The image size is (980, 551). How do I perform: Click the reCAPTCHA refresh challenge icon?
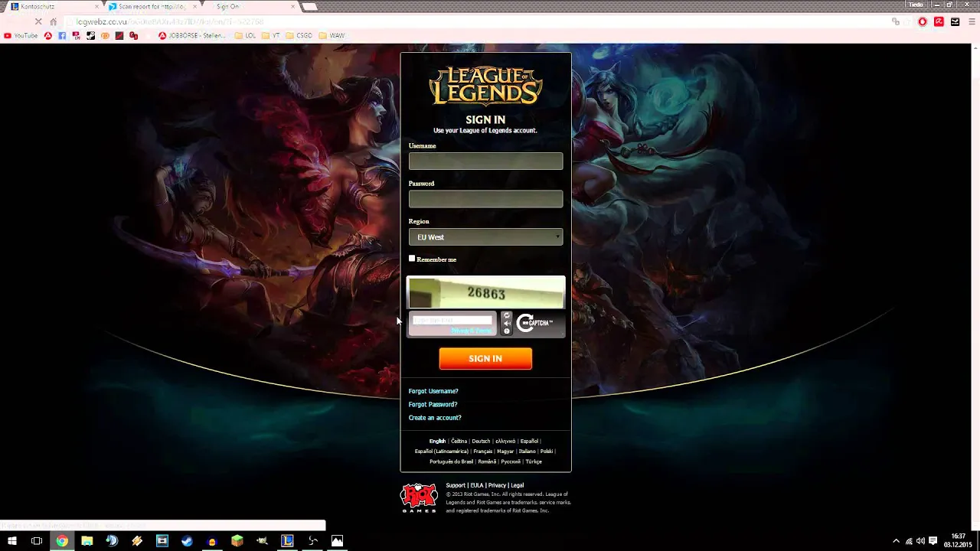pos(506,315)
